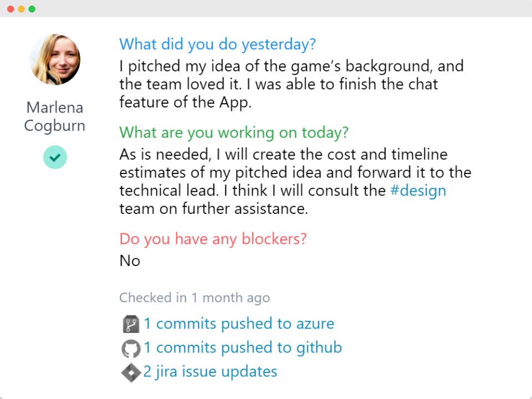Select the 'What did you do yesterday?' header
This screenshot has height=399, width=532.
[x=218, y=44]
